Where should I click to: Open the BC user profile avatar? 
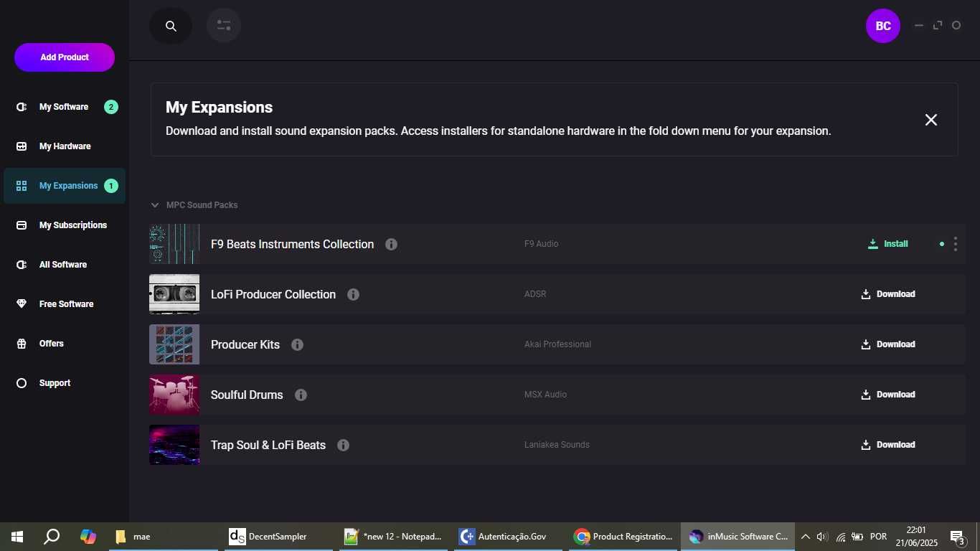click(x=883, y=26)
